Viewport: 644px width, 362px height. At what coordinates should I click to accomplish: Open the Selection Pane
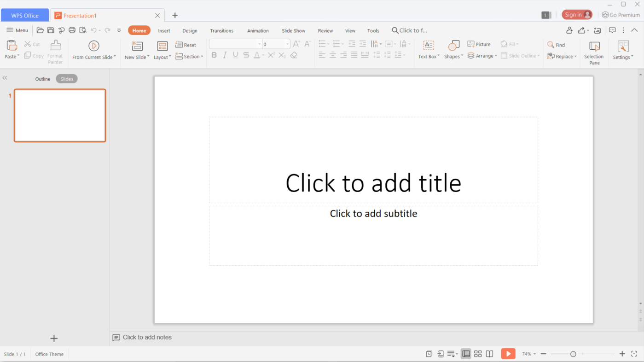593,52
